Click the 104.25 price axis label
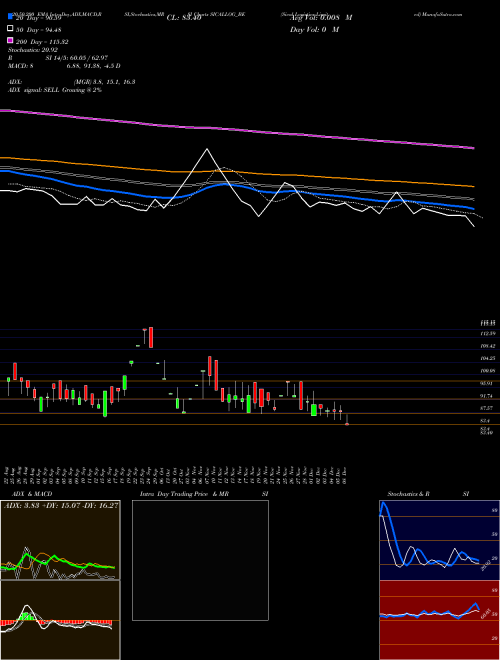The height and width of the screenshot is (660, 500). pyautogui.click(x=488, y=358)
